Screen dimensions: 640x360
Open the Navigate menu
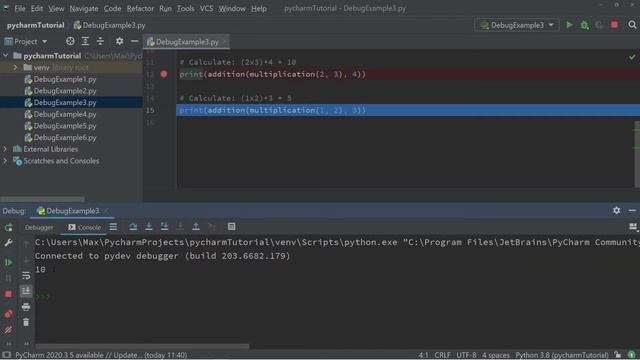point(84,8)
